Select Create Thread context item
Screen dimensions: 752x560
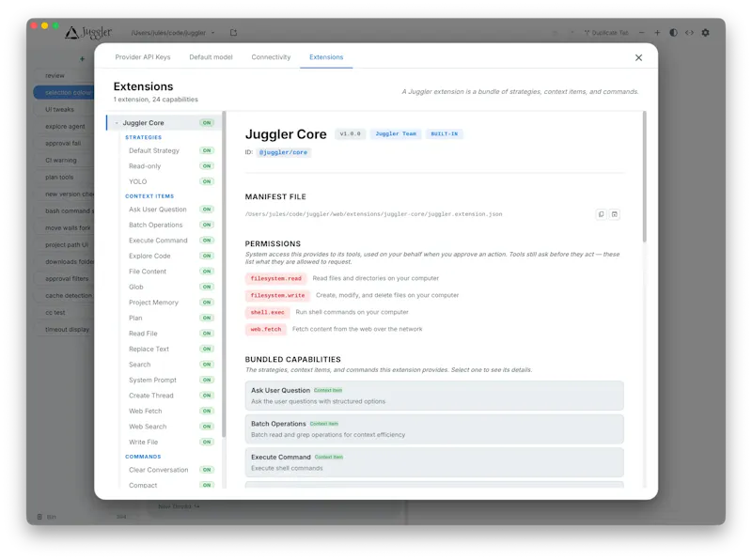click(151, 396)
